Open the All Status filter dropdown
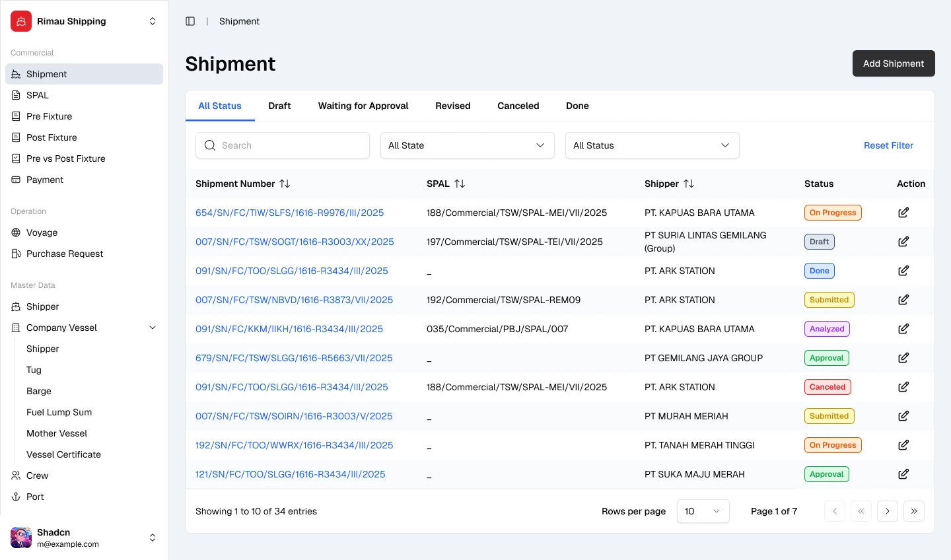951x560 pixels. tap(652, 145)
